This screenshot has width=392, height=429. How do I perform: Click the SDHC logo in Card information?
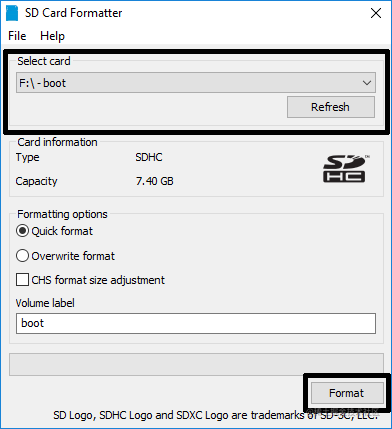coord(346,169)
